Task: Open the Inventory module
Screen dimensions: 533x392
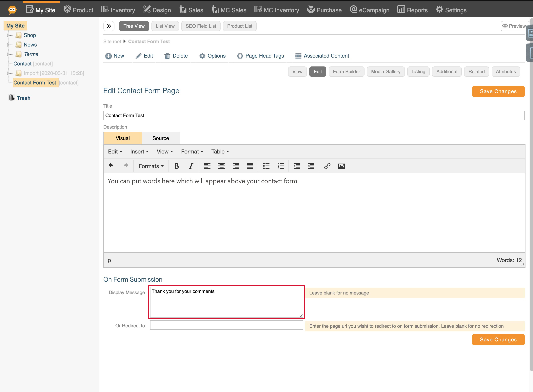Action: 118,10
